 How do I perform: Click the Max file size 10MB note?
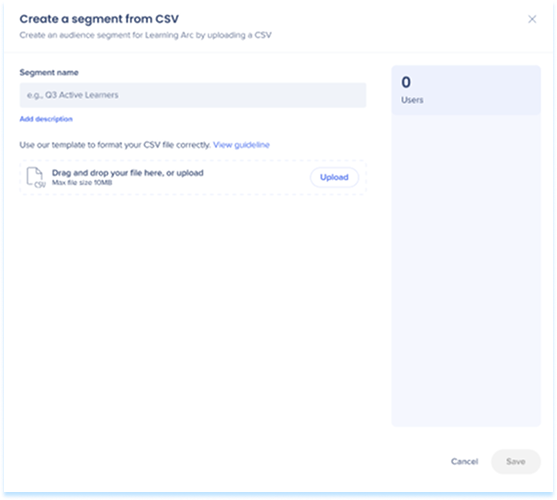pos(82,183)
